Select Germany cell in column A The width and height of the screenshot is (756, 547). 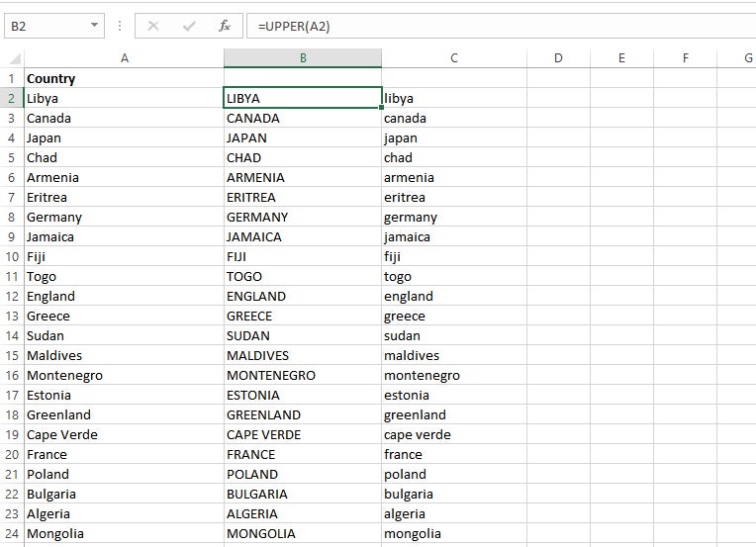click(x=124, y=217)
